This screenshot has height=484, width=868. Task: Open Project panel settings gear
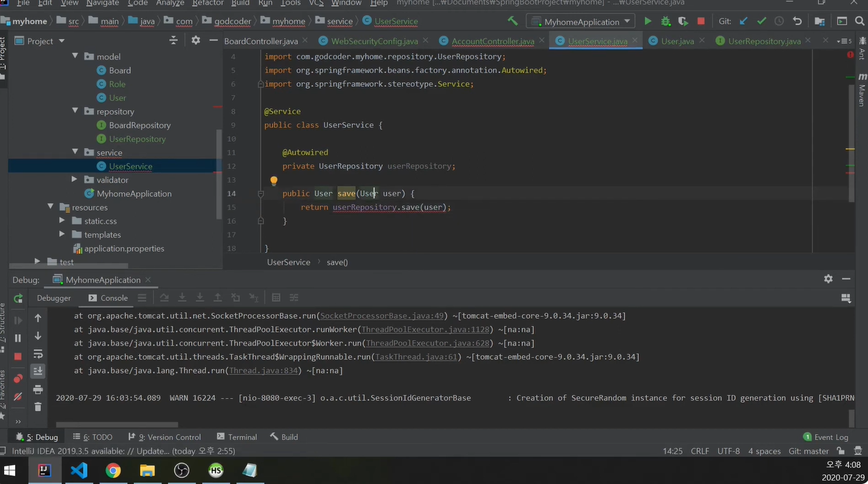tap(196, 40)
